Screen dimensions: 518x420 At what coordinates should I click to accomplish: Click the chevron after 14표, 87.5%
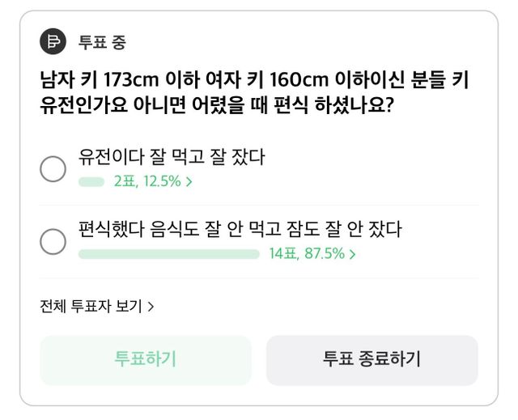(353, 254)
